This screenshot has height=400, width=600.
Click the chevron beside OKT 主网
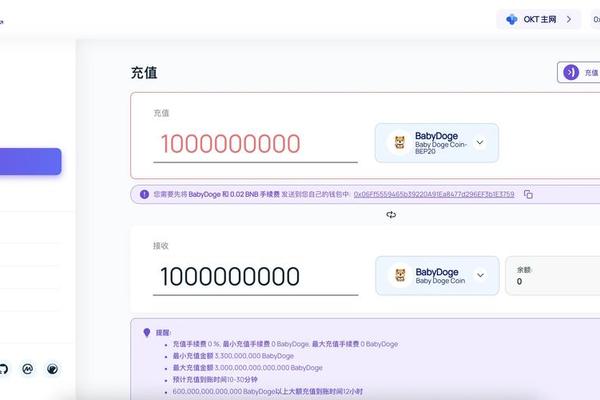point(569,19)
